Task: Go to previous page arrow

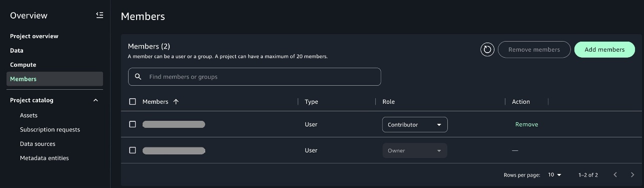Action: tap(615, 175)
